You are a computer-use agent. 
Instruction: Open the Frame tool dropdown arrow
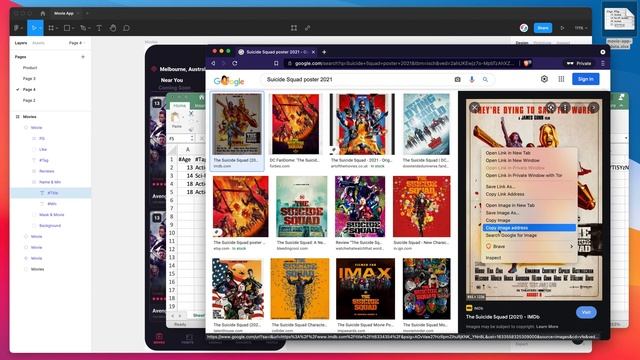(x=57, y=28)
